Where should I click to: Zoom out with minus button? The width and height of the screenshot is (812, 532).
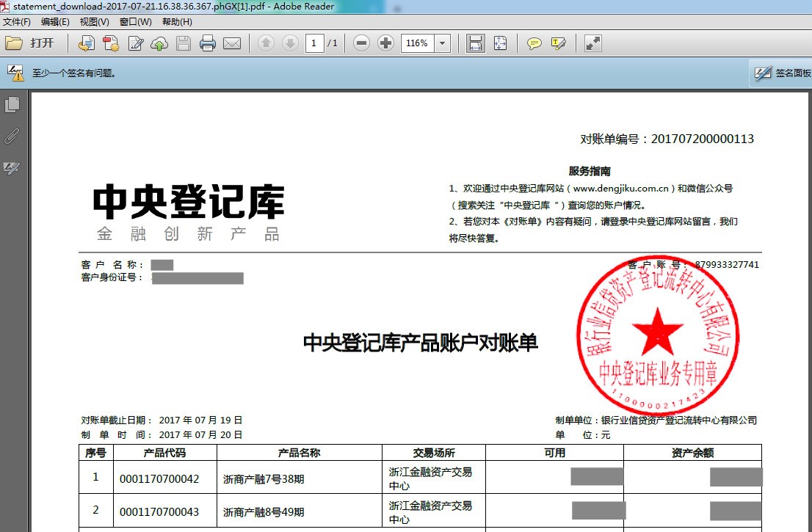point(361,43)
